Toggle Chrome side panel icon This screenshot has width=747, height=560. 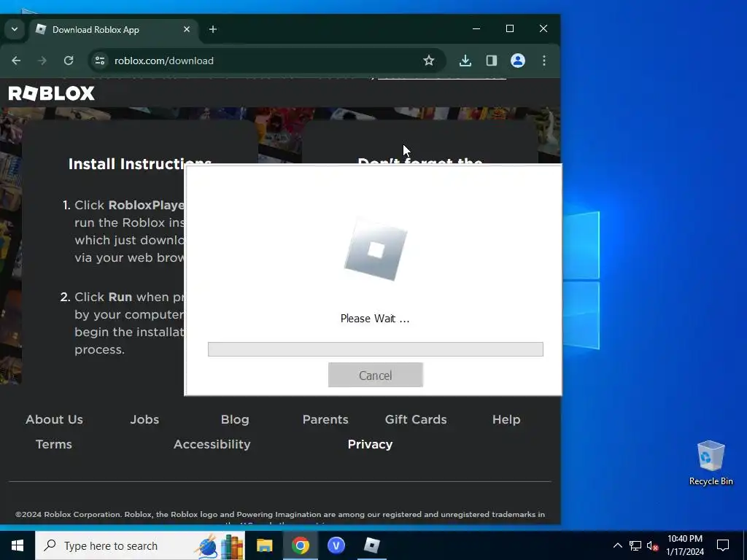(x=492, y=61)
